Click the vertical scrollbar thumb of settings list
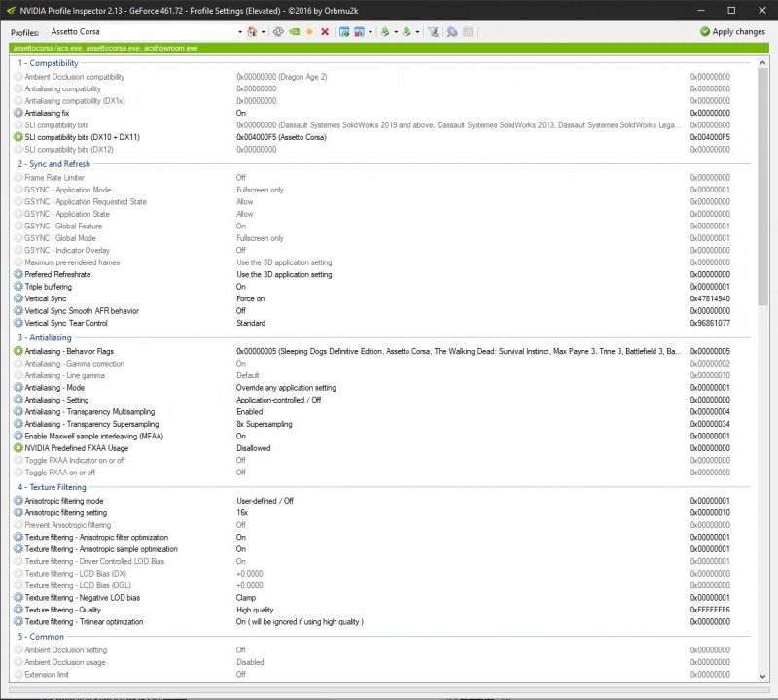 762,187
